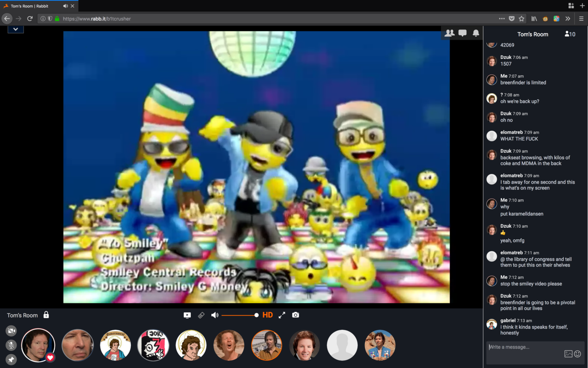Take a snapshot with the camera icon
This screenshot has width=588, height=368.
pos(295,315)
